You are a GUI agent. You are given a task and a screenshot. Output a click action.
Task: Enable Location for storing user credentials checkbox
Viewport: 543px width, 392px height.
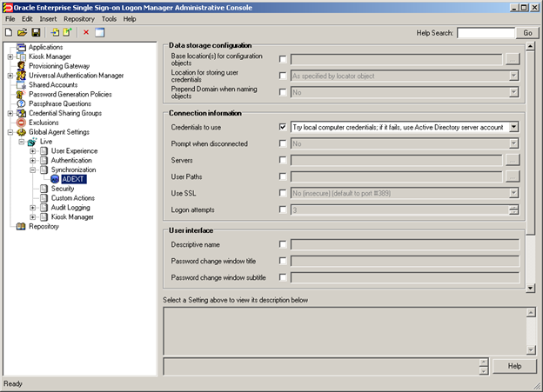tap(283, 76)
